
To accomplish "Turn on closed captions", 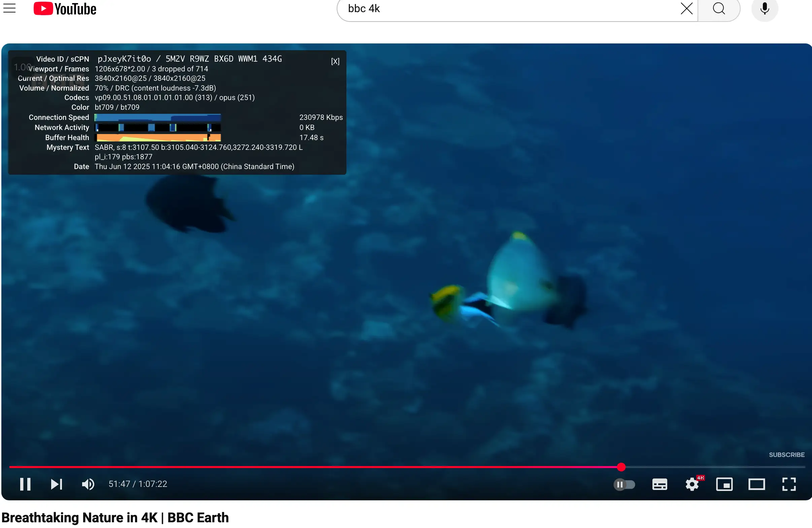I will pyautogui.click(x=659, y=484).
